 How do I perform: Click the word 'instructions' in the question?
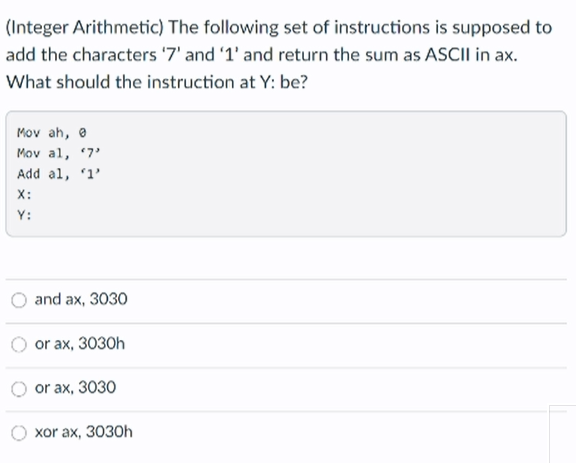point(382,28)
